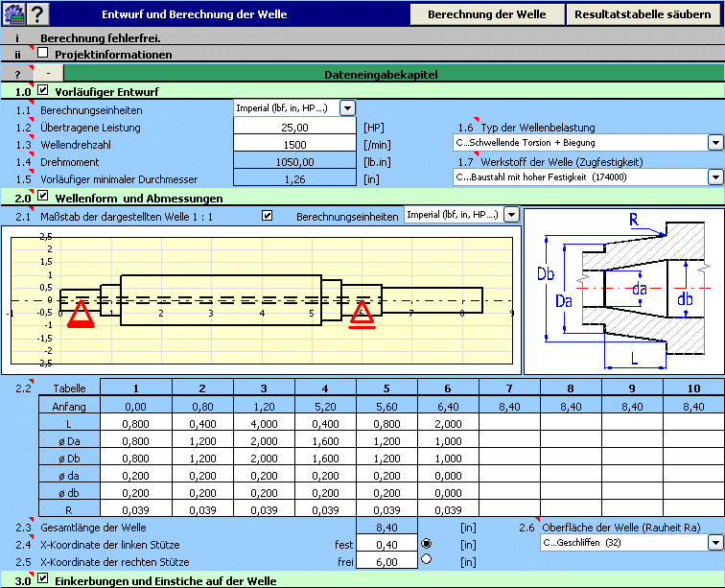Click the right red support triangle

click(362, 314)
